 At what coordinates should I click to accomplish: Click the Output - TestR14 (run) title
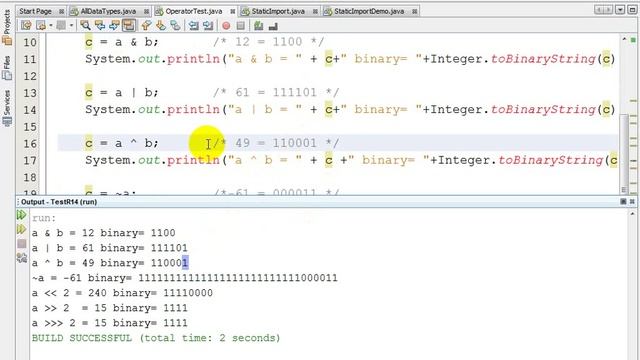[x=59, y=202]
